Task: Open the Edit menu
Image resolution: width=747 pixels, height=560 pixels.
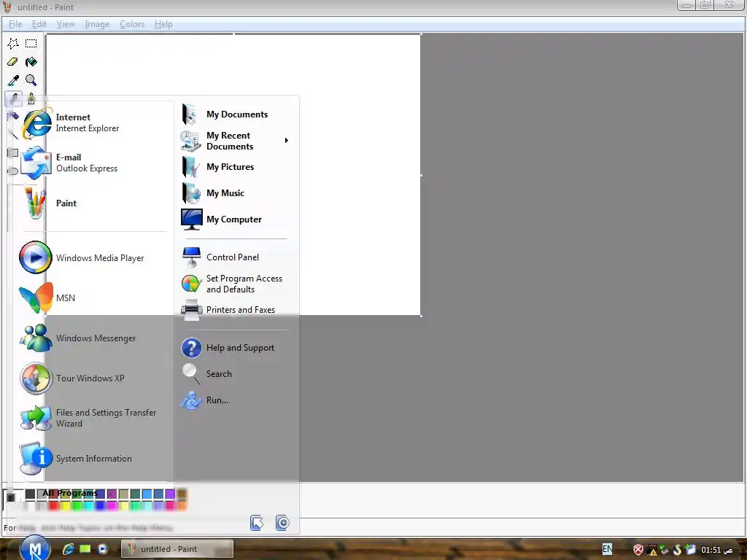Action: (39, 24)
